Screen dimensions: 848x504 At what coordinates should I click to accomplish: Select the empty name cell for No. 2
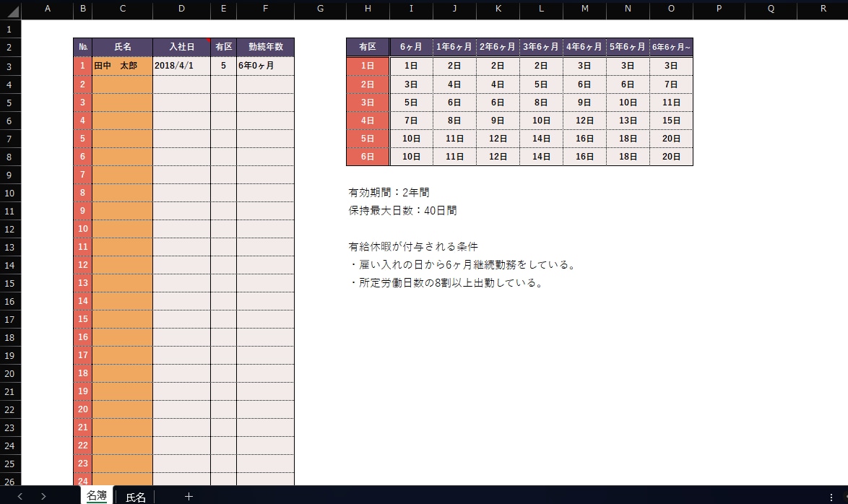[x=122, y=84]
